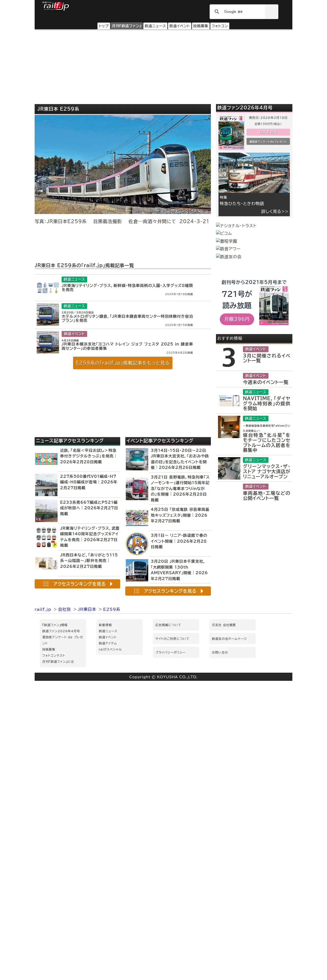Click the 目次を見る button
Image resolution: width=327 pixels, height=980 pixels.
coord(268,132)
